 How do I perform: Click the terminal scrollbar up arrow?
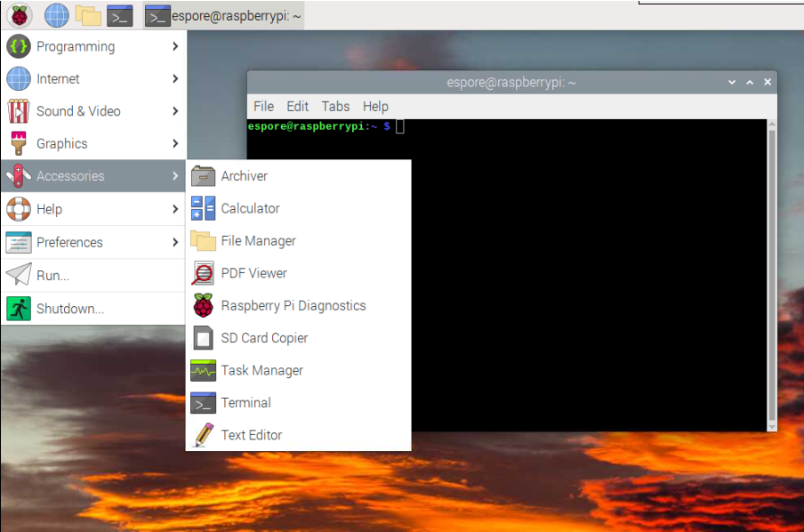coord(772,125)
